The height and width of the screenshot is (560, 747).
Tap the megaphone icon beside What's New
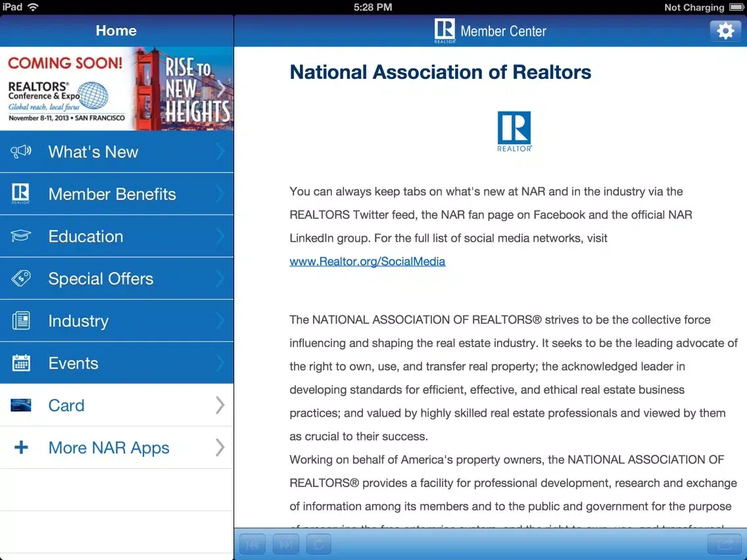click(x=21, y=152)
